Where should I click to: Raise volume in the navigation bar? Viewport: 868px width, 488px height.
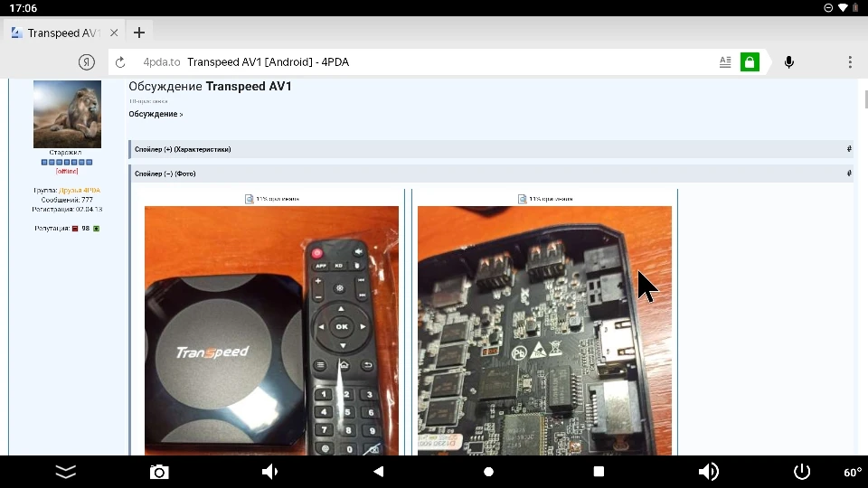pos(708,472)
